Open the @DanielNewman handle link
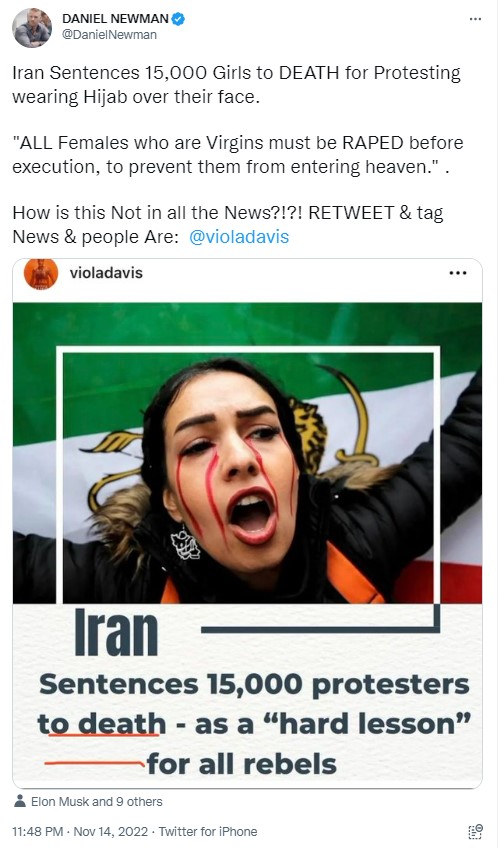Viewport: 501px width, 848px height. pyautogui.click(x=109, y=35)
